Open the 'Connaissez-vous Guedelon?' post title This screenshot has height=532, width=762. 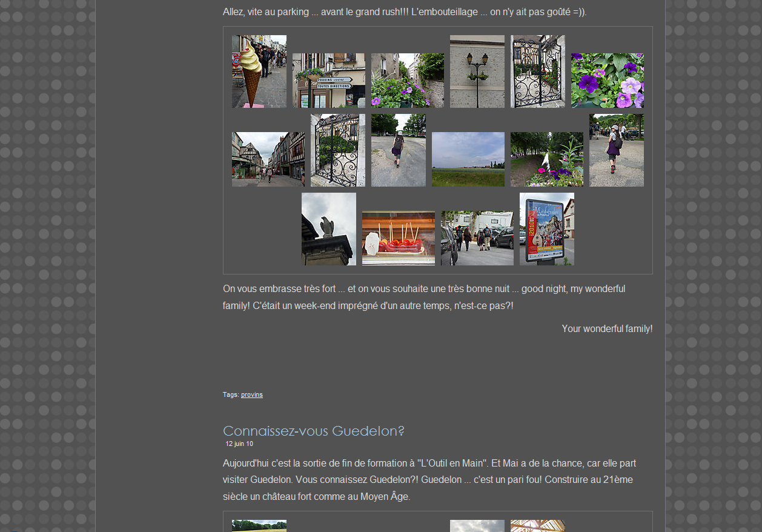click(313, 431)
